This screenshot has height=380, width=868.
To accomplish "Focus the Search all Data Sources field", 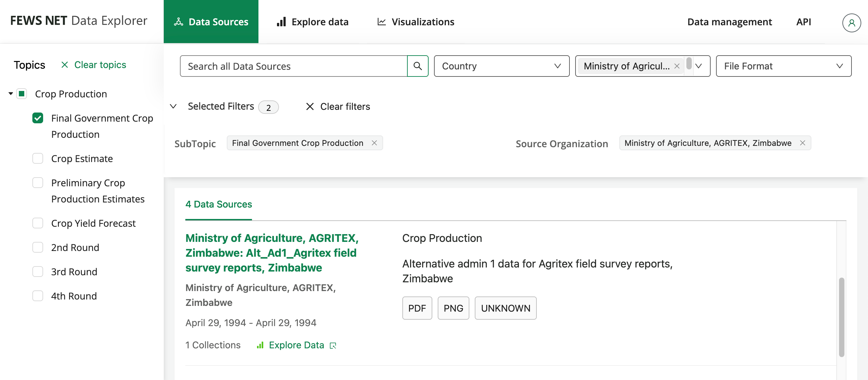I will pyautogui.click(x=293, y=66).
